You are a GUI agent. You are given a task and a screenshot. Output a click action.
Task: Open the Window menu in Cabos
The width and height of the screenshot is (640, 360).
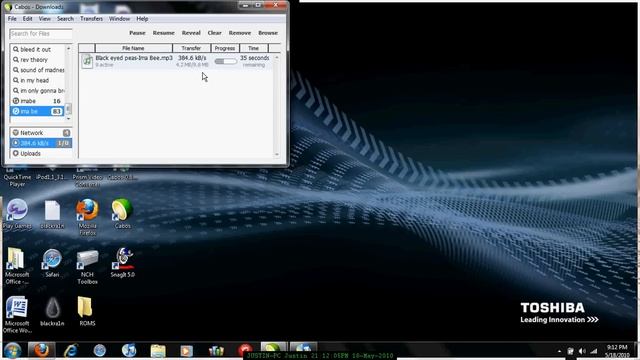coord(119,19)
